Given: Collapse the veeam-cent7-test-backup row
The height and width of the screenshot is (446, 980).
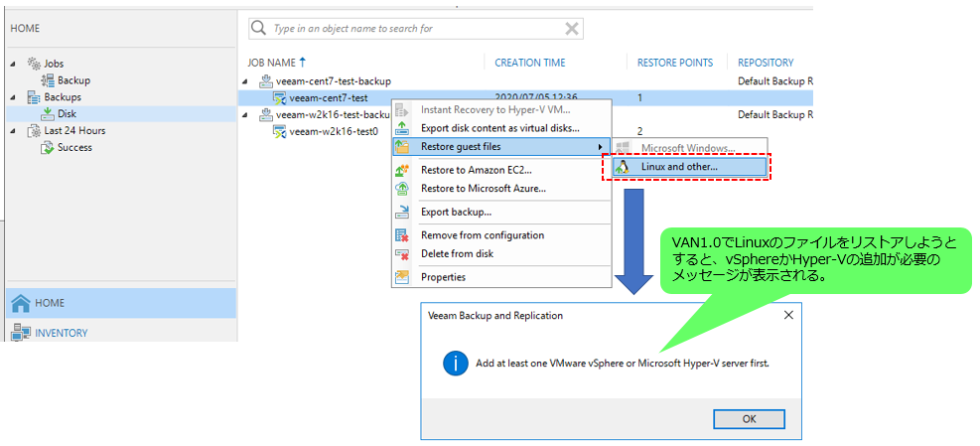Looking at the screenshot, I should [x=245, y=81].
